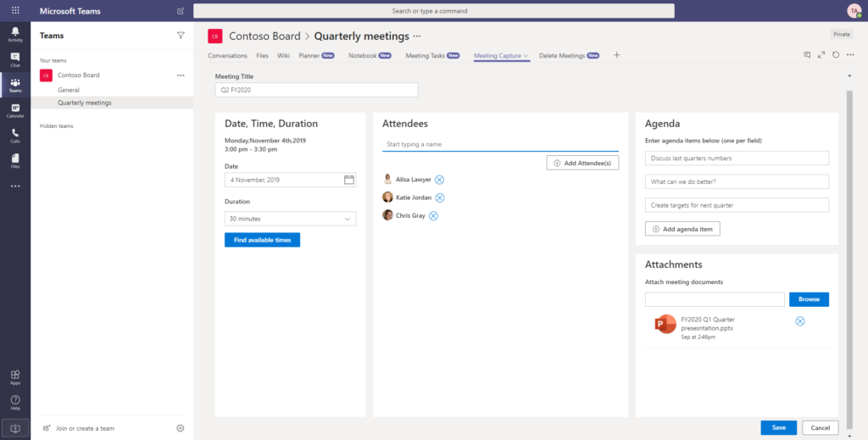Click the PowerPoint file icon
Screen dimensions: 868x440
[665, 325]
